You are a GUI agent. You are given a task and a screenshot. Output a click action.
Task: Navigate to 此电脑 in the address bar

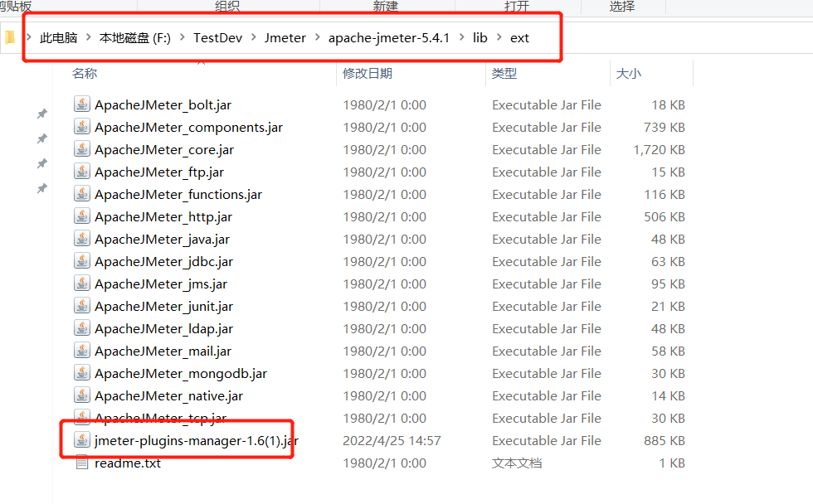coord(59,38)
